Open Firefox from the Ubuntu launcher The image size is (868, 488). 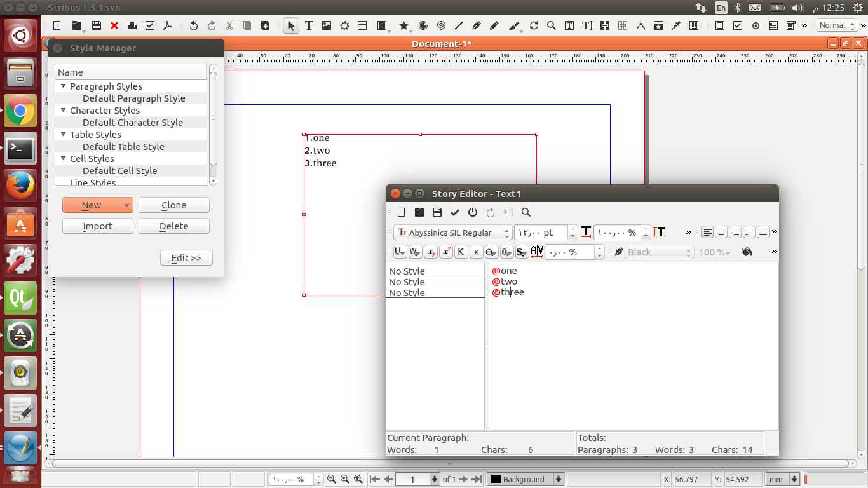[x=20, y=186]
